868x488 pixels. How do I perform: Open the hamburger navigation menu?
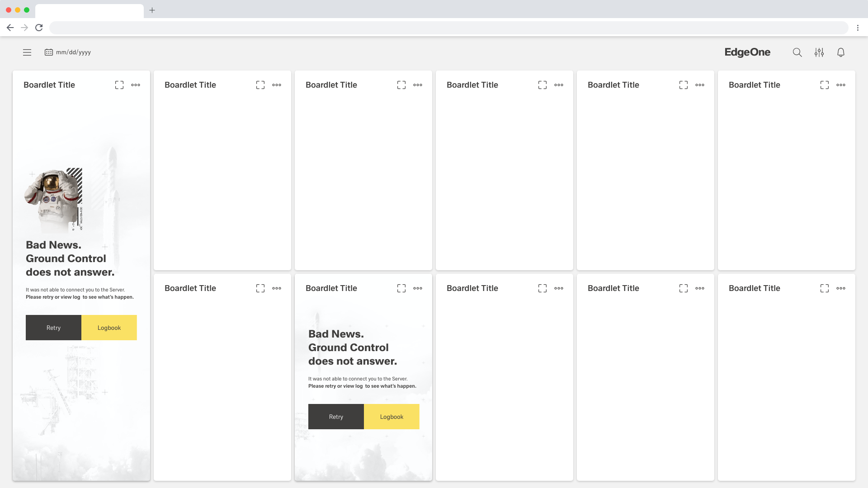click(27, 52)
